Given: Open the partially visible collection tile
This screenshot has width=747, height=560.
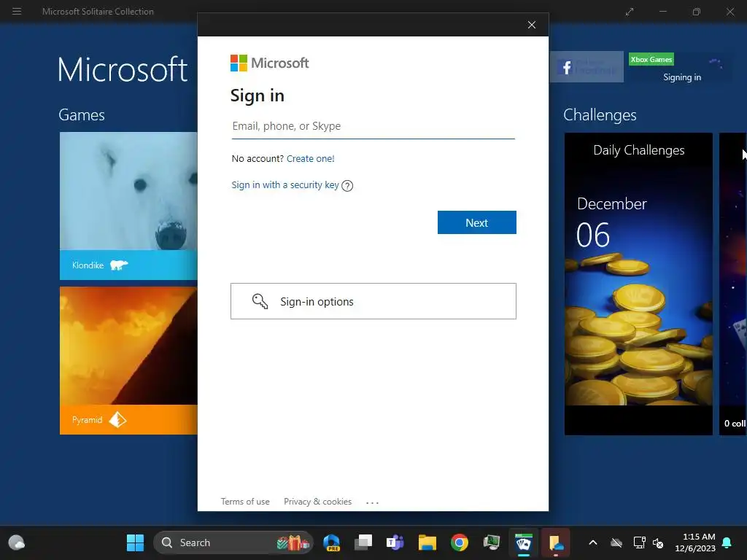Looking at the screenshot, I should tap(732, 284).
